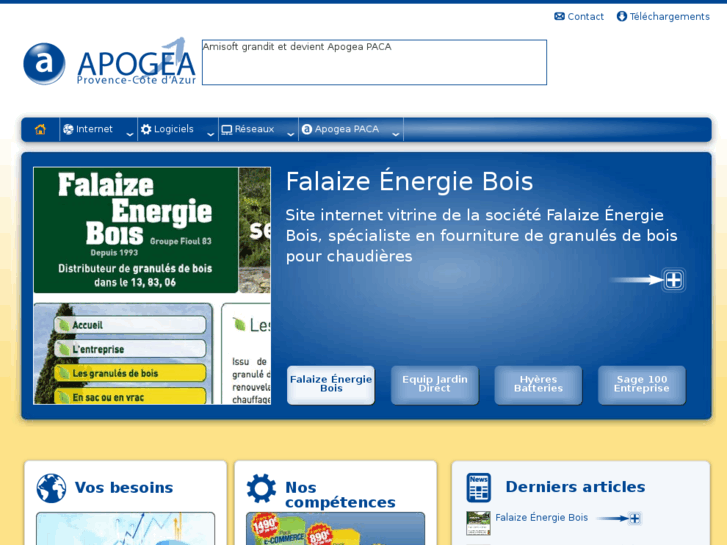Click the e-commerce pack promo image
This screenshot has height=545, width=727.
(x=335, y=529)
